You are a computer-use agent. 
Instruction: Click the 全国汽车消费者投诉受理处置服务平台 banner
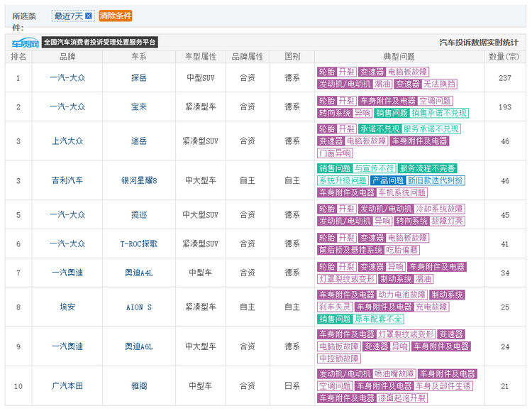pyautogui.click(x=100, y=43)
